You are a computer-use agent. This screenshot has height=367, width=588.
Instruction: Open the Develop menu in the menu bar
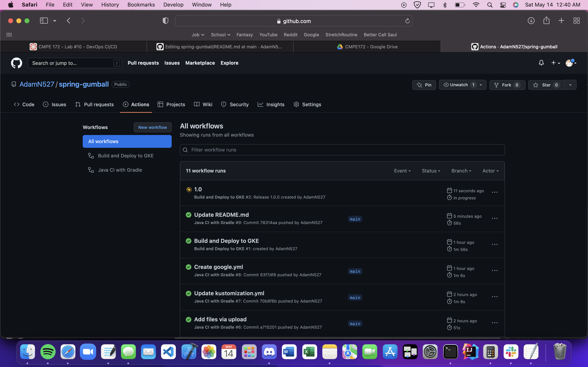[173, 5]
